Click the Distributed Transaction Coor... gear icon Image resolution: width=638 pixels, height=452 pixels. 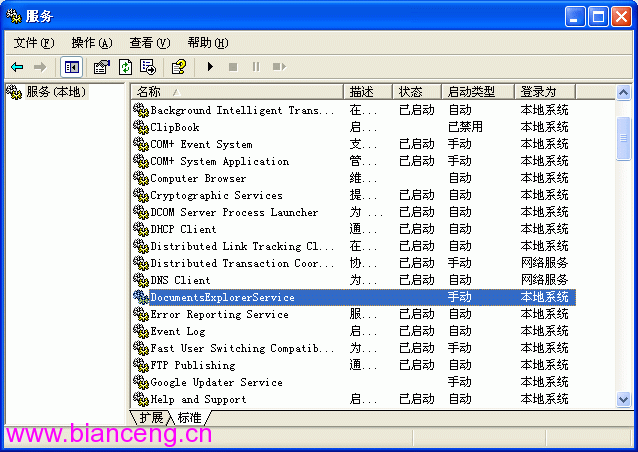coord(141,264)
